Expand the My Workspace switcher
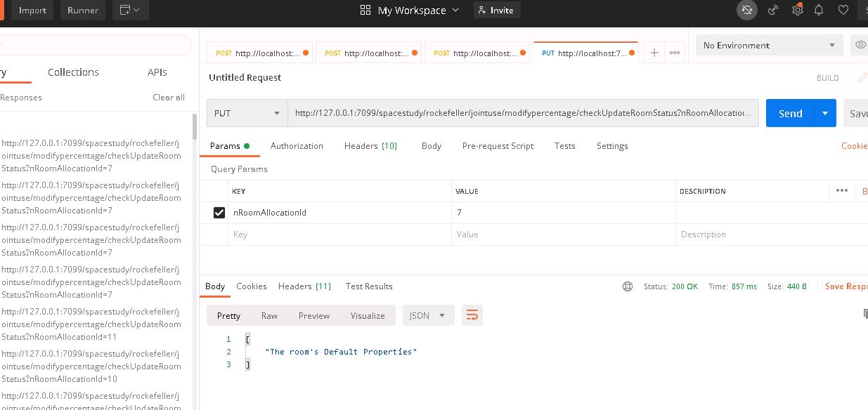This screenshot has height=410, width=868. click(419, 10)
